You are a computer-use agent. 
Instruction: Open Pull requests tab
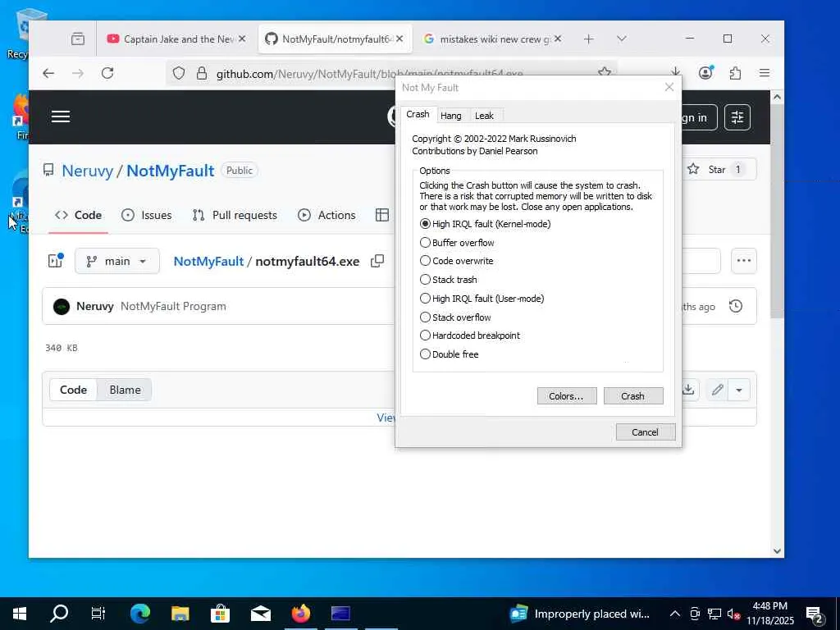[x=235, y=216]
